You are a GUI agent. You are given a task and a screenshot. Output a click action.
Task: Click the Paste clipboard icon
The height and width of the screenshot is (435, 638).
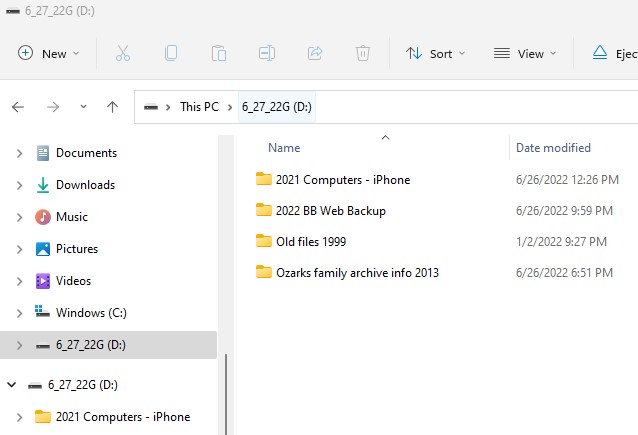click(x=219, y=53)
